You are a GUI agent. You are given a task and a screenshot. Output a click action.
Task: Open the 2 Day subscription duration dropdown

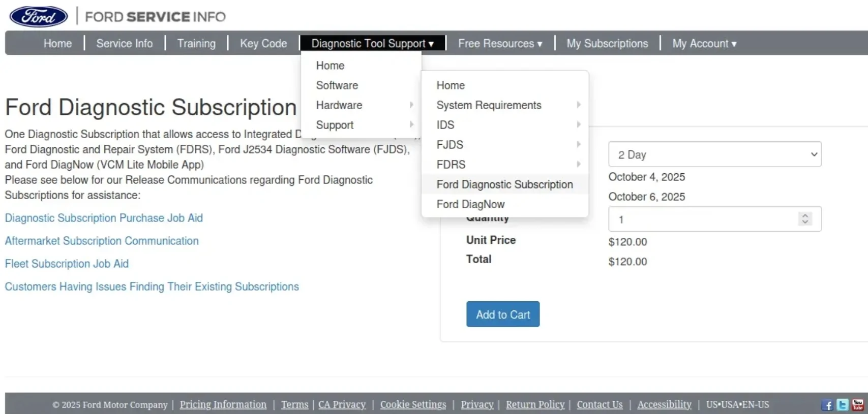715,154
